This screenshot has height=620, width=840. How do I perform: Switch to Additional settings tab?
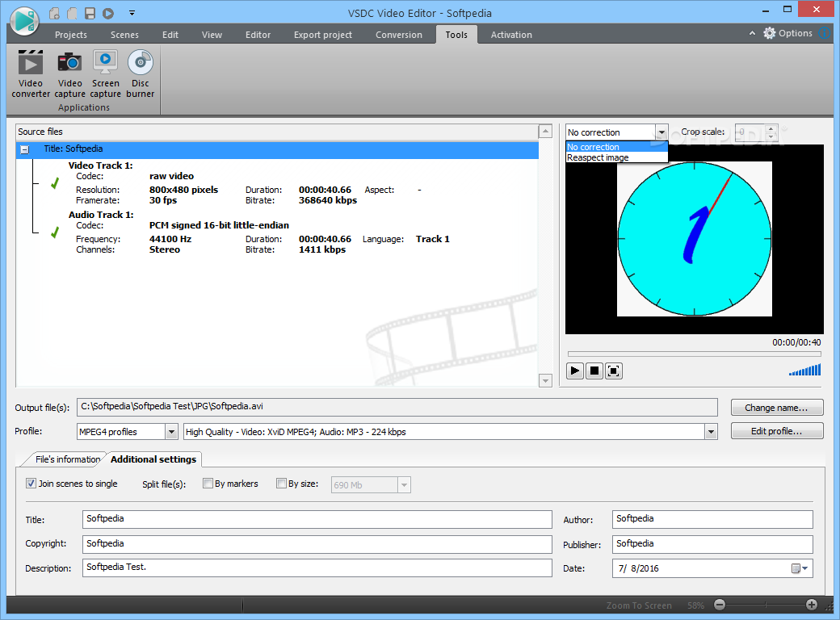click(x=153, y=459)
